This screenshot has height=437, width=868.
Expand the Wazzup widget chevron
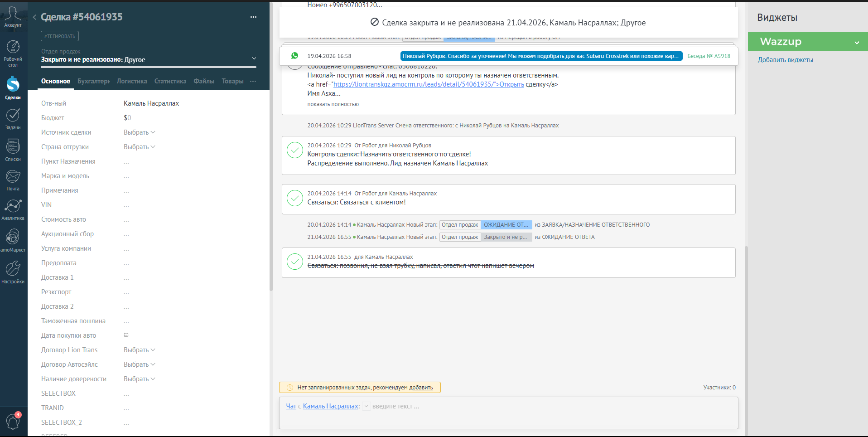point(857,42)
